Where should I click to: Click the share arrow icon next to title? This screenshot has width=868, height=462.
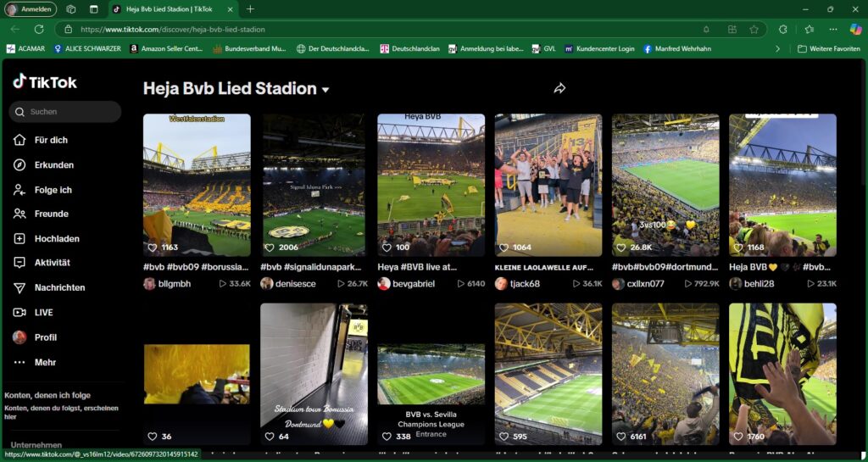pyautogui.click(x=559, y=88)
